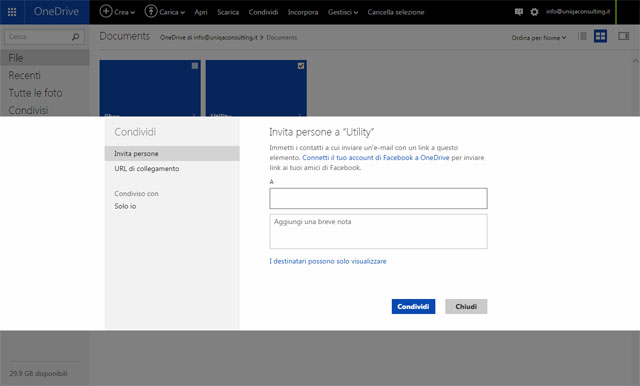
Task: Click the OneDrive logo
Action: click(x=56, y=11)
